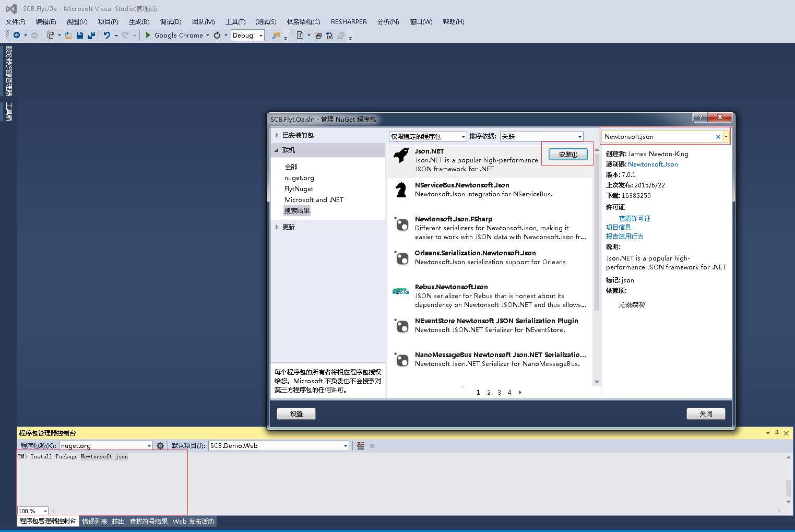Click the redo arrow icon
The width and height of the screenshot is (795, 532).
point(125,35)
